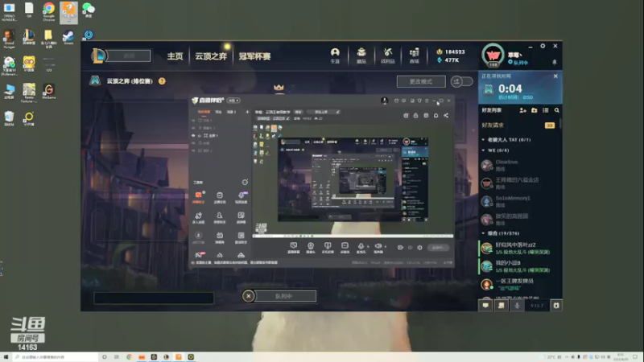Viewport: 644px width, 362px height.
Task: Open the WeGame desktop shortcut
Action: tap(49, 92)
